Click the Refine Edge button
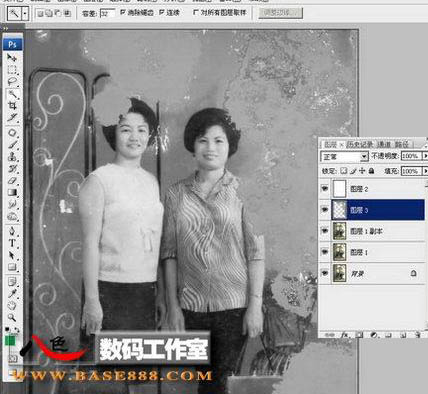428x394 pixels. [281, 13]
